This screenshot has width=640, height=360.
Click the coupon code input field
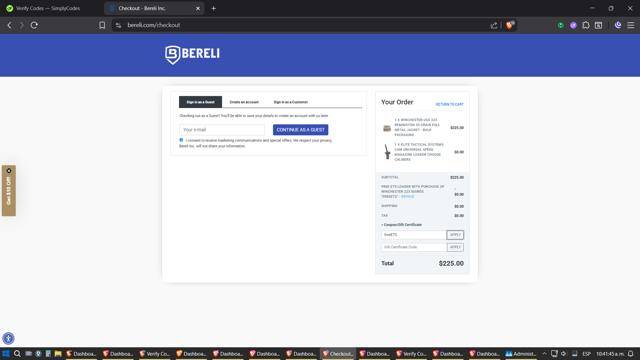tap(413, 235)
